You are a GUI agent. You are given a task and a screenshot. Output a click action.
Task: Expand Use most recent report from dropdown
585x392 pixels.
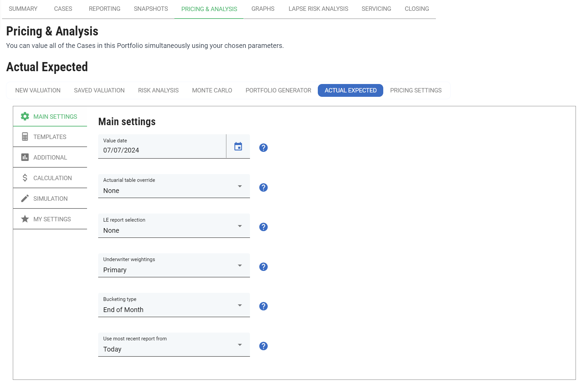(174, 345)
